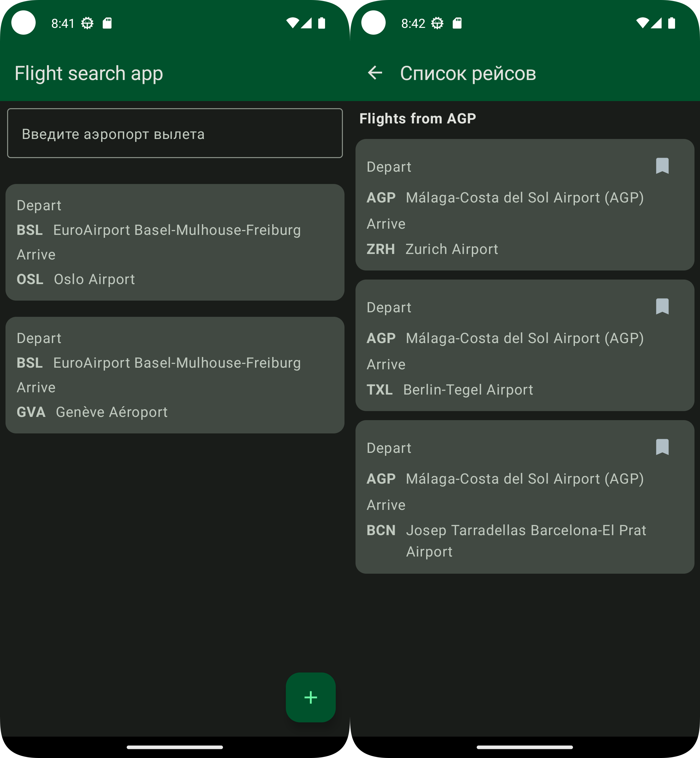The image size is (700, 758).
Task: Open the BSL to OSL favorite card
Action: pyautogui.click(x=175, y=242)
